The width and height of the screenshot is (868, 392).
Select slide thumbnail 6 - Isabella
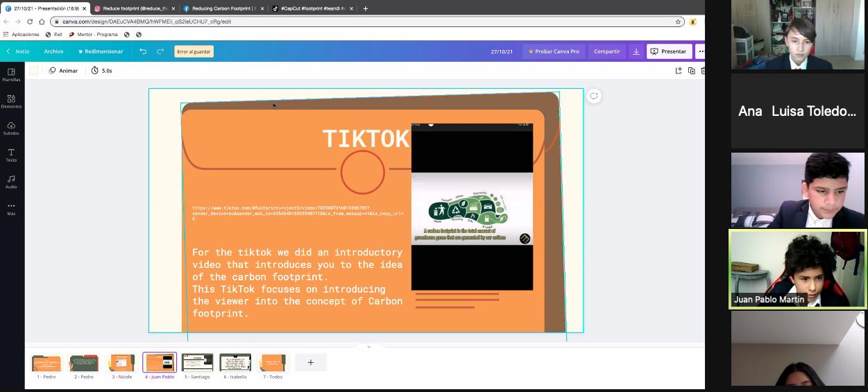coord(235,363)
